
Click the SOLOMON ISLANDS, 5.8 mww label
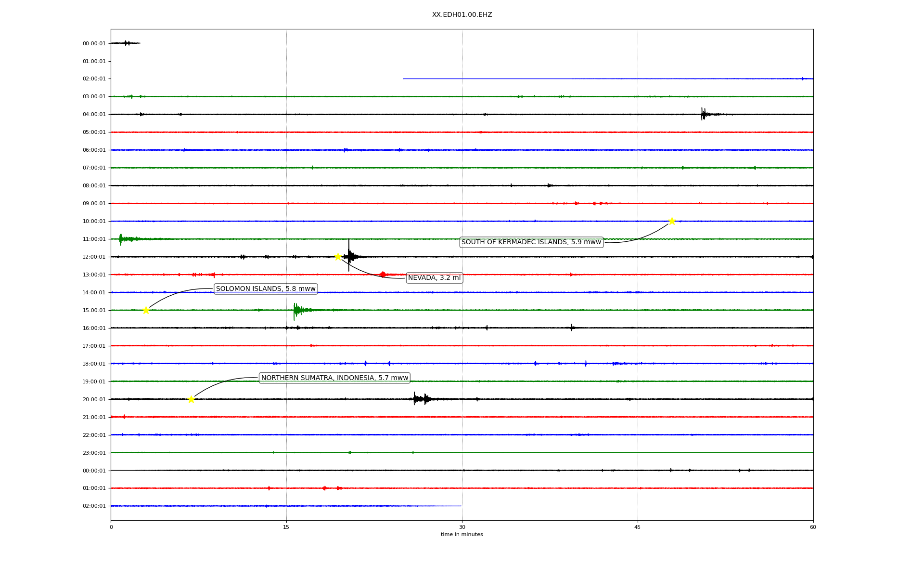[x=266, y=289]
